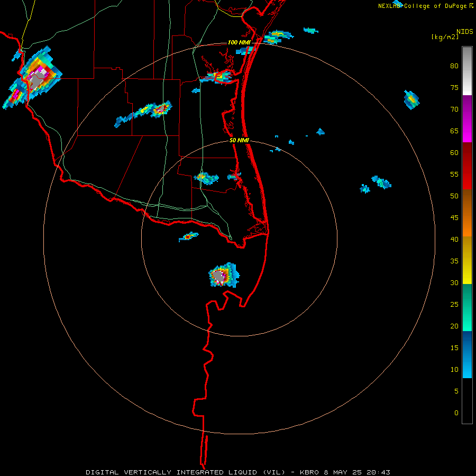Click the legend value 10
476x476 pixels.
pyautogui.click(x=454, y=370)
